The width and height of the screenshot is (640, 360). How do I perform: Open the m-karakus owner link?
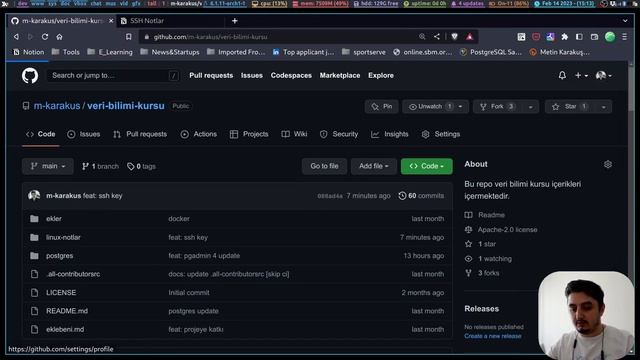point(57,106)
